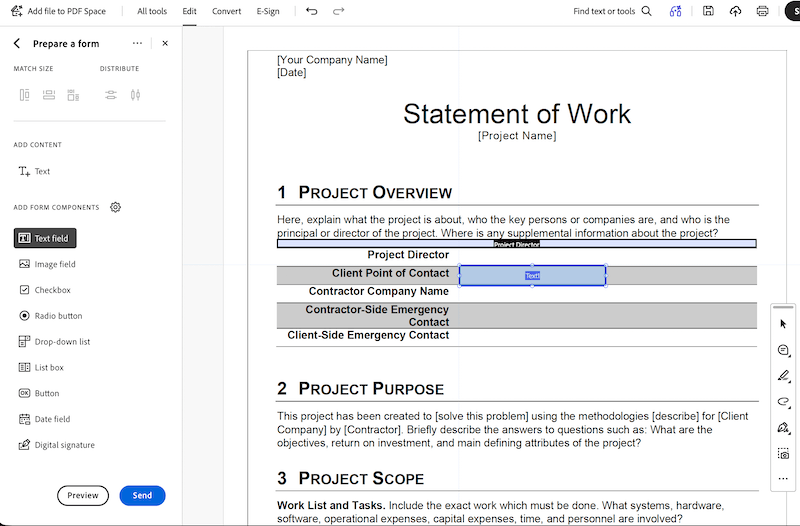Click the [Your Company Name] placeholder
This screenshot has width=800, height=526.
[x=332, y=60]
